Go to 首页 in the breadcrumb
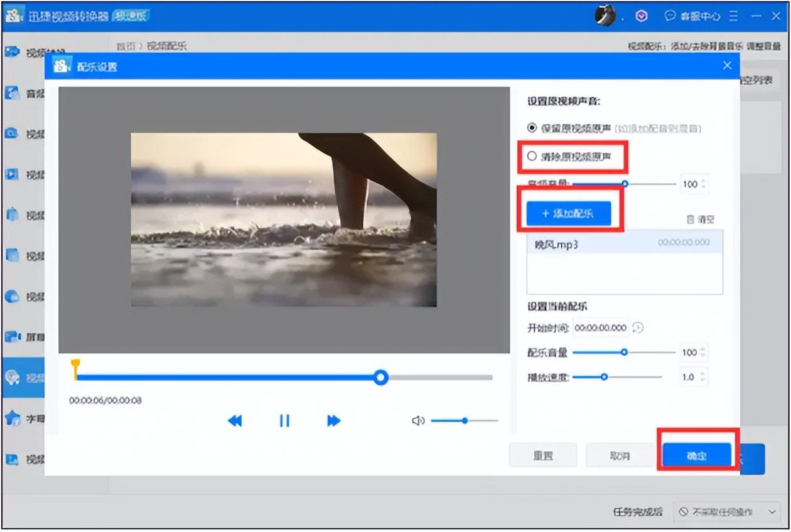 coord(126,46)
